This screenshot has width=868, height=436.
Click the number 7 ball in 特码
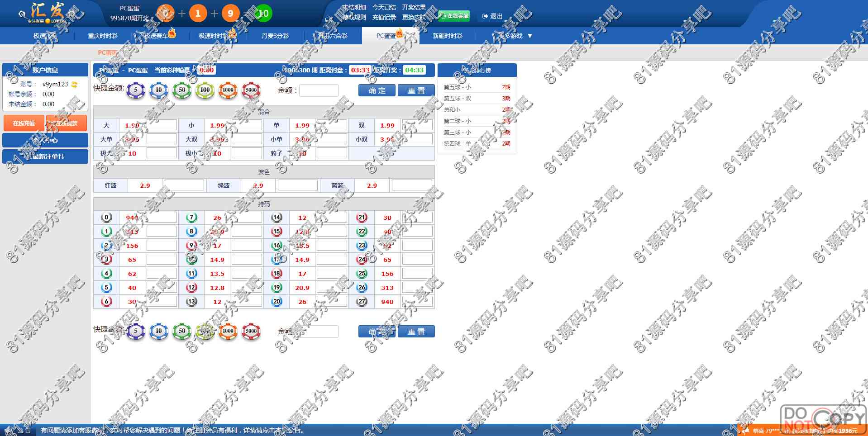tap(191, 218)
